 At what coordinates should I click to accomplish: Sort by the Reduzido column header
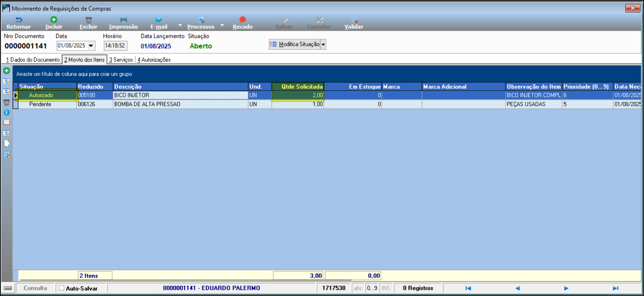click(95, 86)
